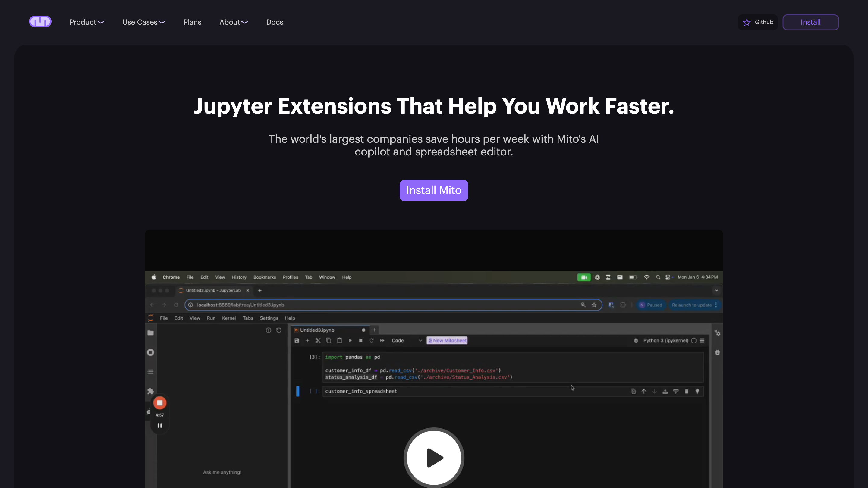The width and height of the screenshot is (868, 488).
Task: Open the Code cell type dropdown
Action: tap(406, 340)
